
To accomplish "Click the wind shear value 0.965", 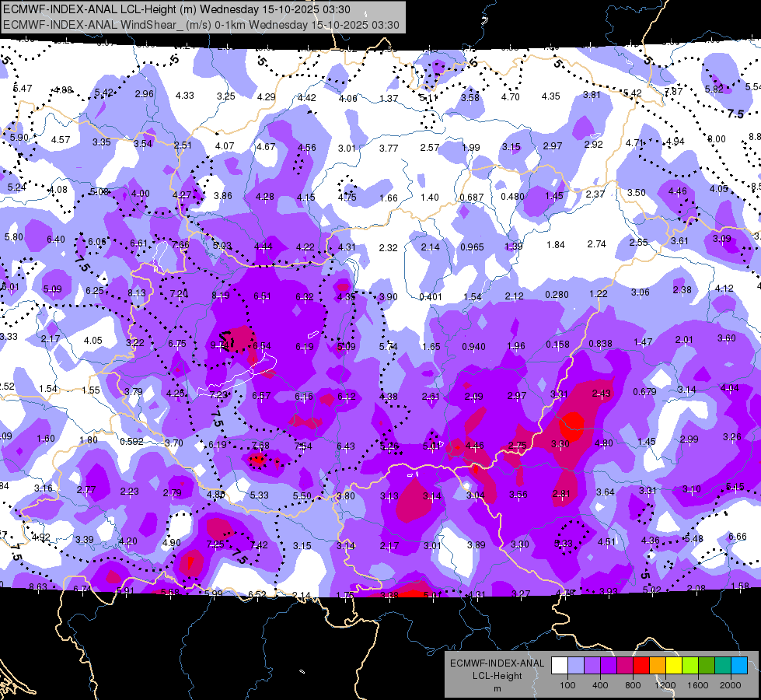I will pos(473,247).
